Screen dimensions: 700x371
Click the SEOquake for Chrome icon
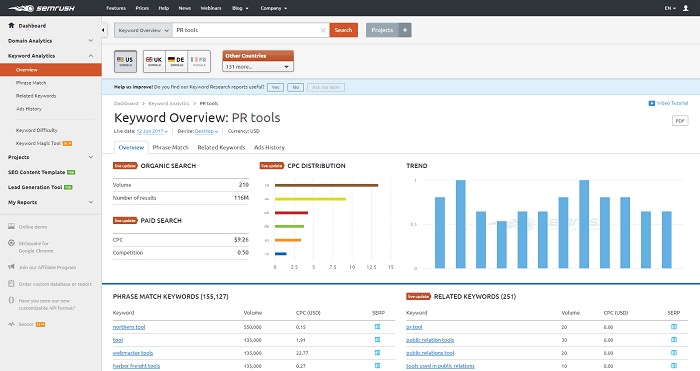[x=12, y=243]
